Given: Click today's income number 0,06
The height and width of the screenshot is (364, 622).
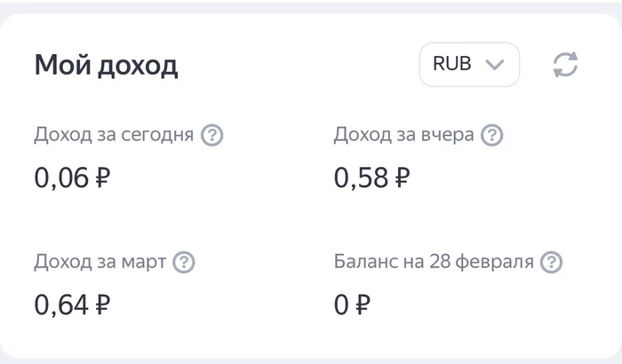Looking at the screenshot, I should point(61,178).
